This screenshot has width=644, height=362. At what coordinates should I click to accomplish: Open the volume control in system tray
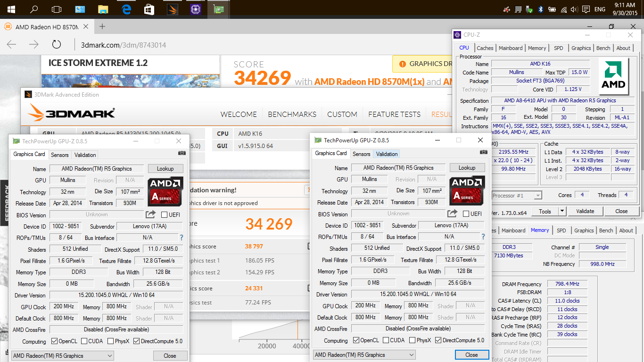574,9
